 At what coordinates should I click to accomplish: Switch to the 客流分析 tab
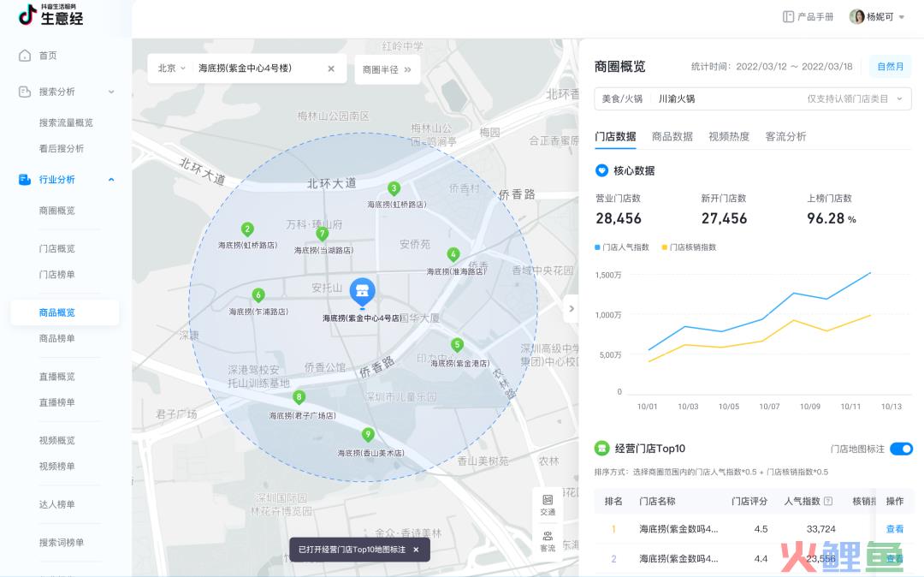[785, 137]
